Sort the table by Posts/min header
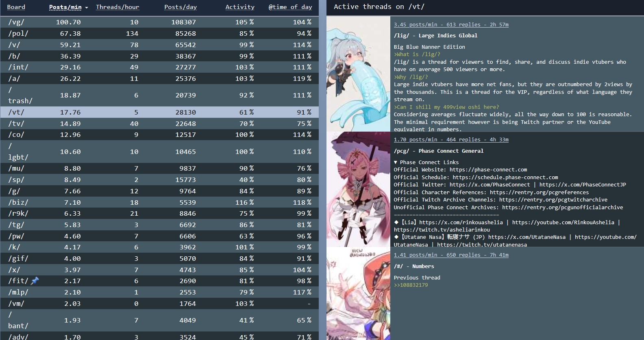This screenshot has width=644, height=340. click(x=65, y=7)
